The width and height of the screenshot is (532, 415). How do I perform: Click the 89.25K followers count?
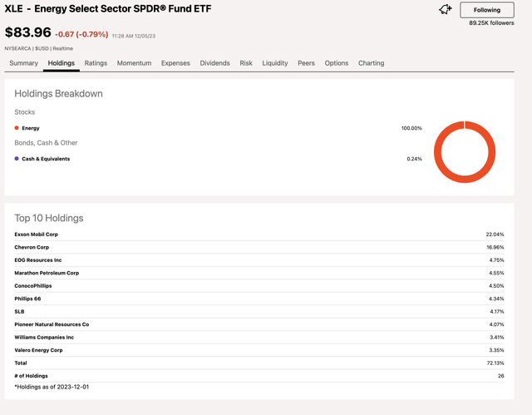pos(491,23)
